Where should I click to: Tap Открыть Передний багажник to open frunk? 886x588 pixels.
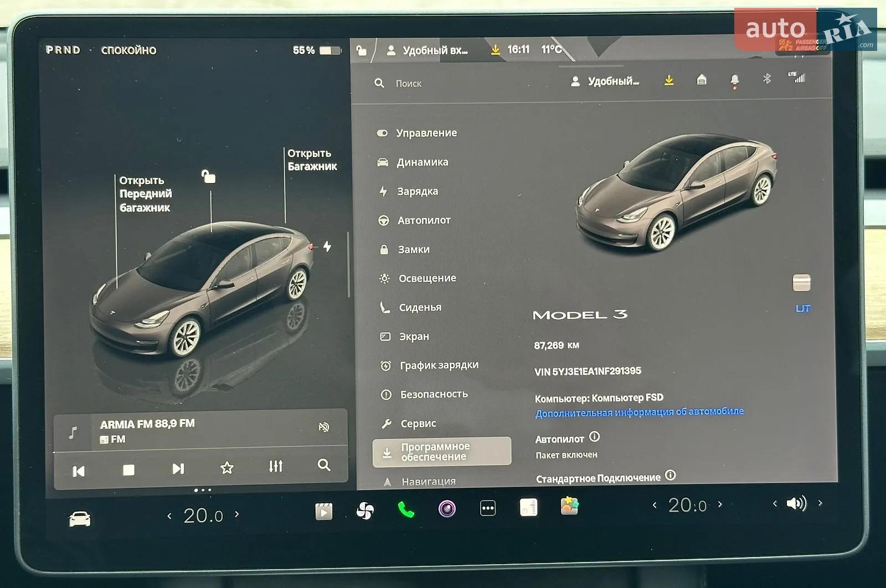[146, 194]
